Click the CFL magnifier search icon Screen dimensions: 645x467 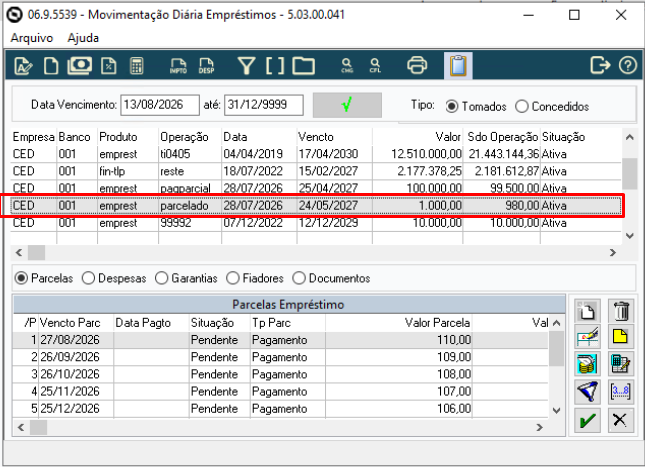[x=375, y=66]
